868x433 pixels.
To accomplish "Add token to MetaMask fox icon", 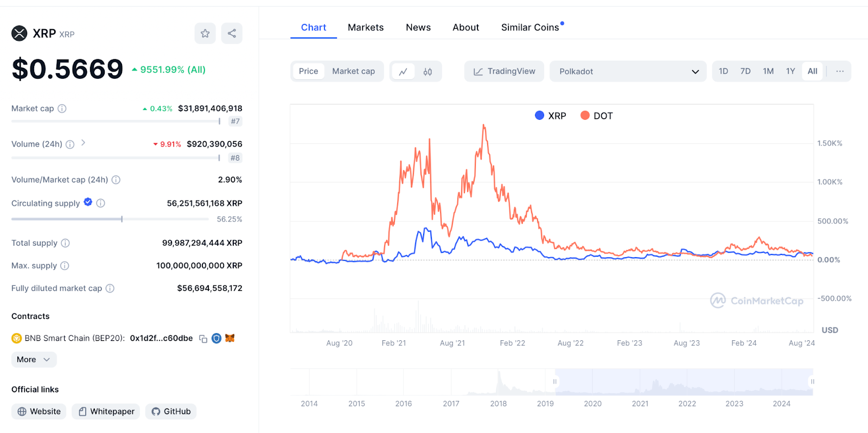I will coord(230,338).
